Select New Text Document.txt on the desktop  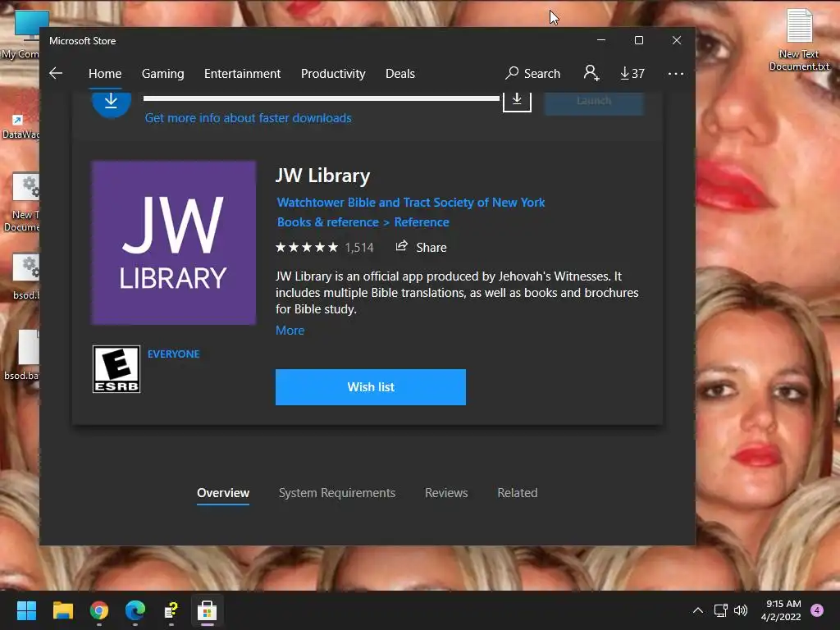click(799, 40)
